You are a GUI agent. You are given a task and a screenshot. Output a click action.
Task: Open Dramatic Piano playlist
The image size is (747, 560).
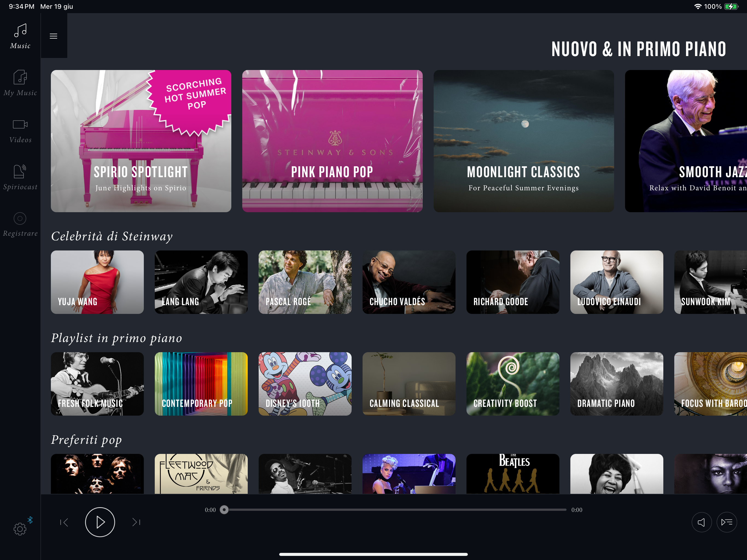click(617, 384)
